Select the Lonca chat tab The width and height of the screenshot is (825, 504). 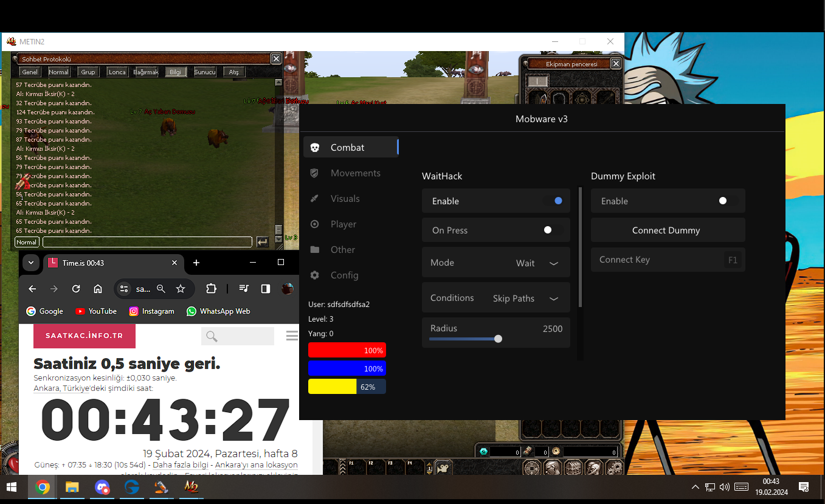point(117,72)
